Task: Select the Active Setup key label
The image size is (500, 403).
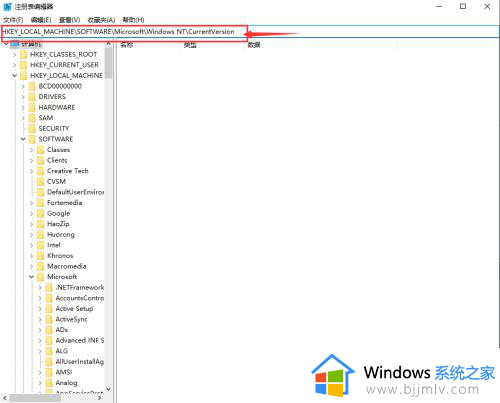Action: pos(74,309)
